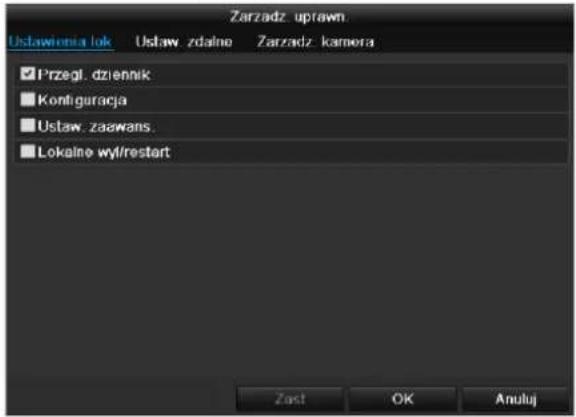The height and width of the screenshot is (417, 576).
Task: Select blank right side of Ustaw. zaawans. row
Action: pos(362,126)
